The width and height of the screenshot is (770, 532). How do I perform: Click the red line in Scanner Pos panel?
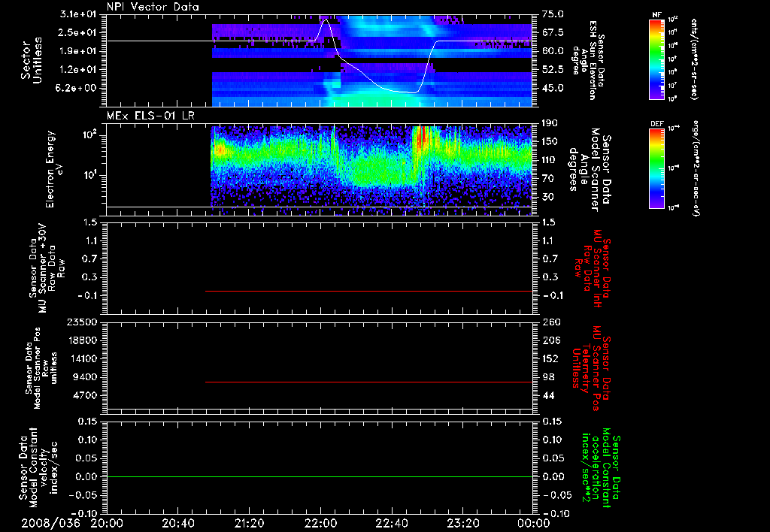click(x=368, y=382)
